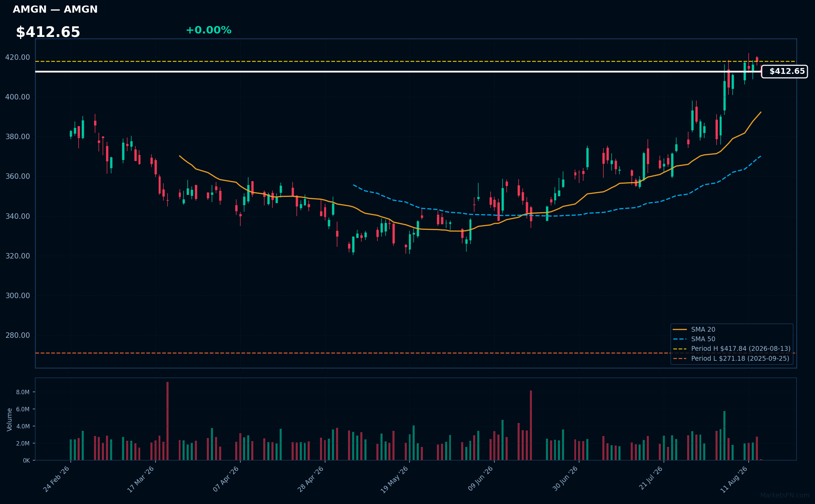Click the 8.0M volume axis label

tap(23, 392)
